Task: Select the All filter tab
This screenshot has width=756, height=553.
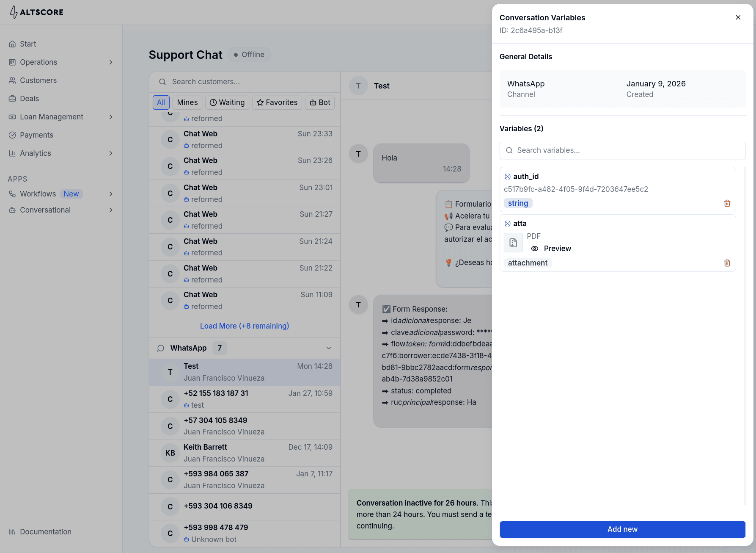Action: 161,102
